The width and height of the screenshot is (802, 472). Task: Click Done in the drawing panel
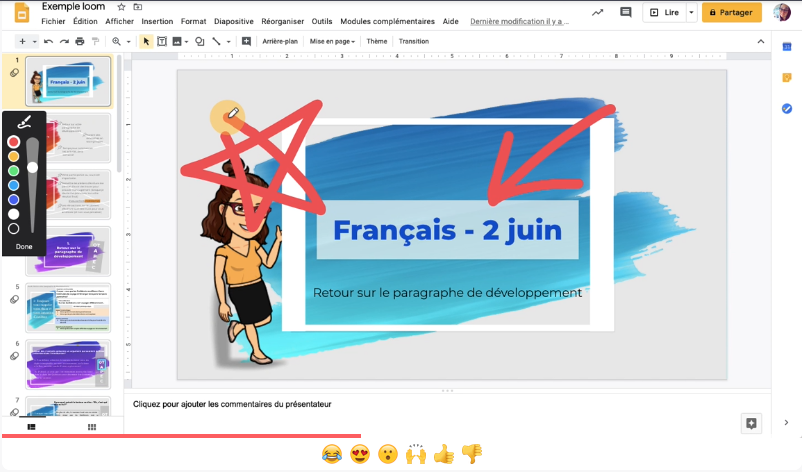point(24,246)
